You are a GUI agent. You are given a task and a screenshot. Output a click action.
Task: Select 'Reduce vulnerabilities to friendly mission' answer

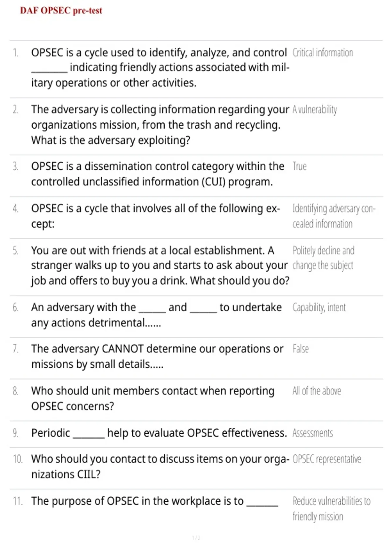point(332,509)
